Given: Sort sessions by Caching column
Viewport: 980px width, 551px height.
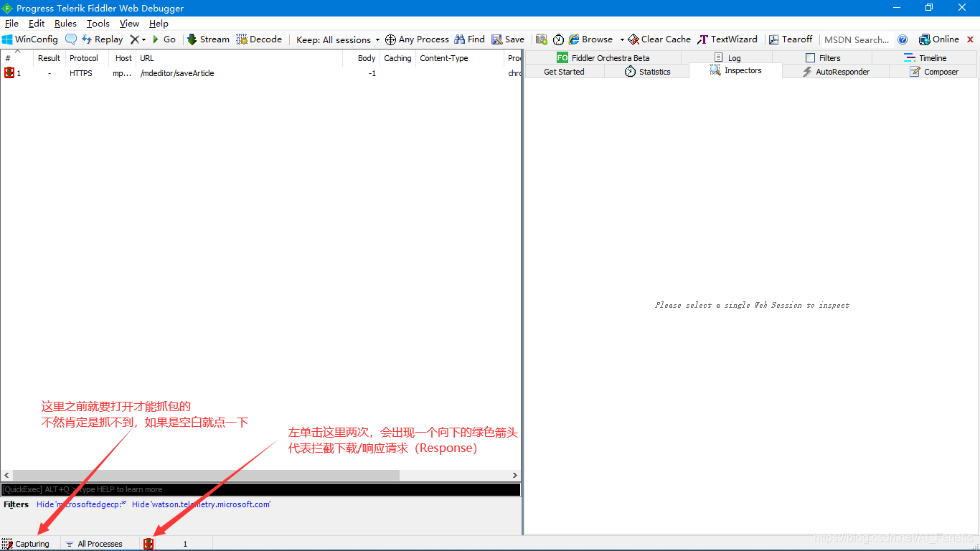Looking at the screenshot, I should point(397,58).
